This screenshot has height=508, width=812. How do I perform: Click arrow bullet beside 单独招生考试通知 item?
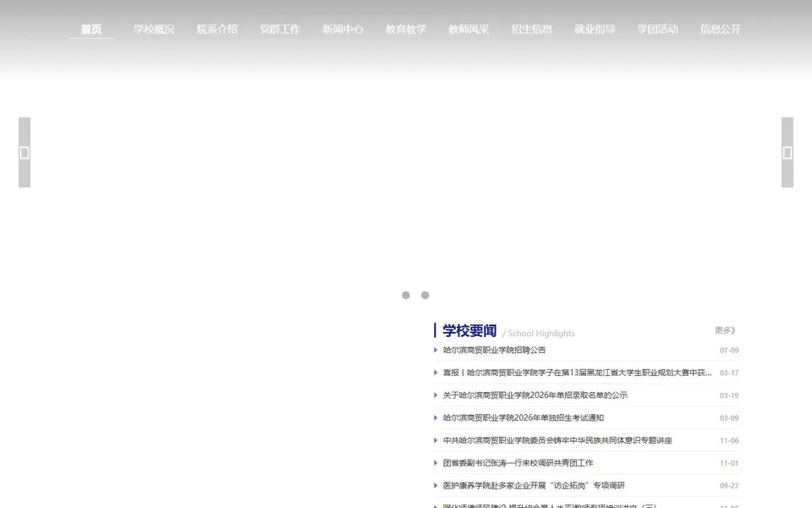(436, 417)
